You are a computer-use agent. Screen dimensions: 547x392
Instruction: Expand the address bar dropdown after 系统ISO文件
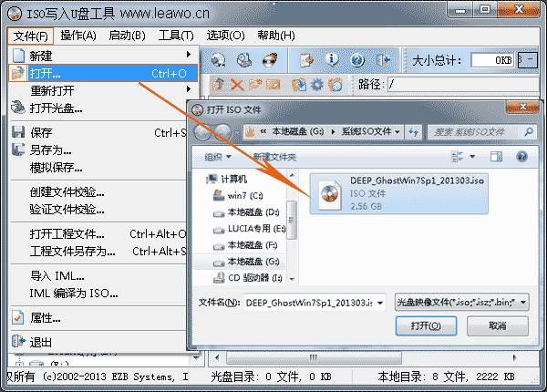pyautogui.click(x=397, y=132)
